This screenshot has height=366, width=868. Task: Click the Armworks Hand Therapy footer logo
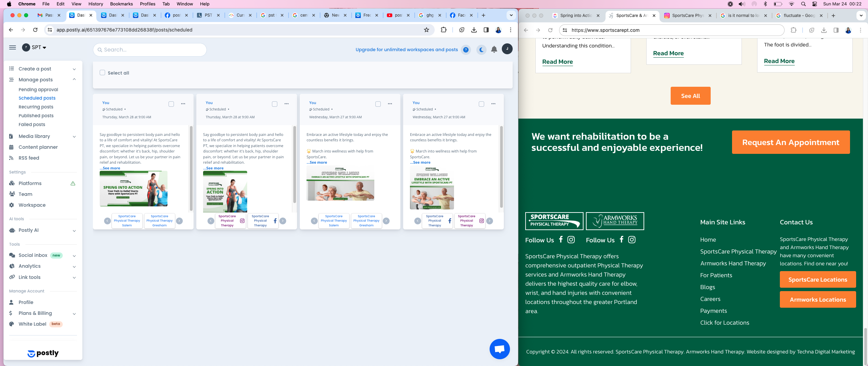[615, 221]
